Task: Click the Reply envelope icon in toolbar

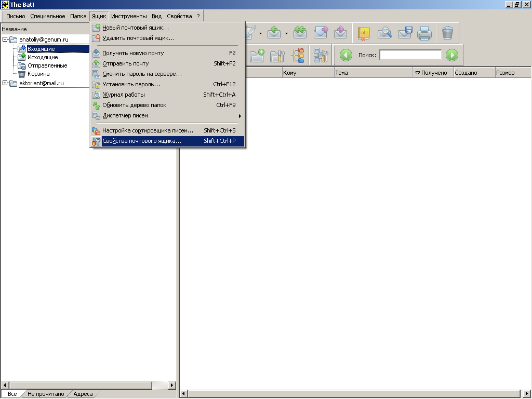Action: tap(274, 33)
